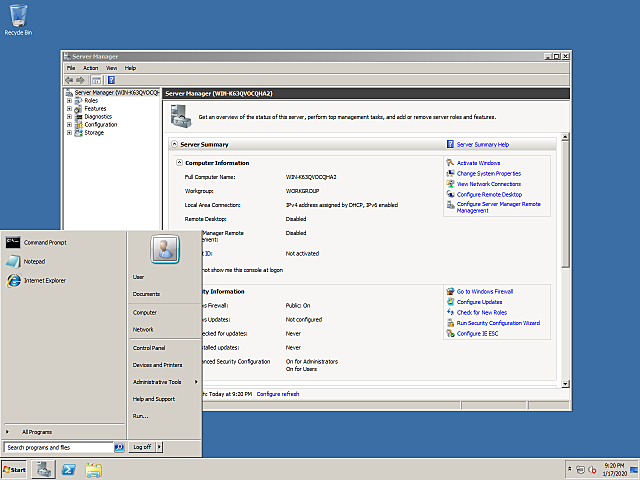This screenshot has height=480, width=640.
Task: Click Go to Windows Firewall link
Action: coord(485,291)
